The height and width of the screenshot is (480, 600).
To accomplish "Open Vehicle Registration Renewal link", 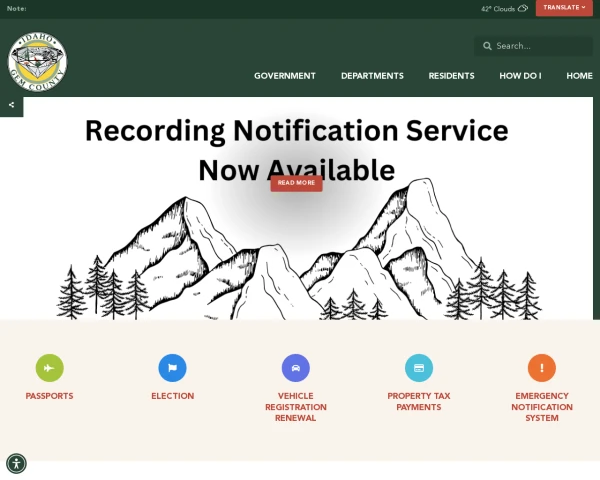I will pos(296,407).
